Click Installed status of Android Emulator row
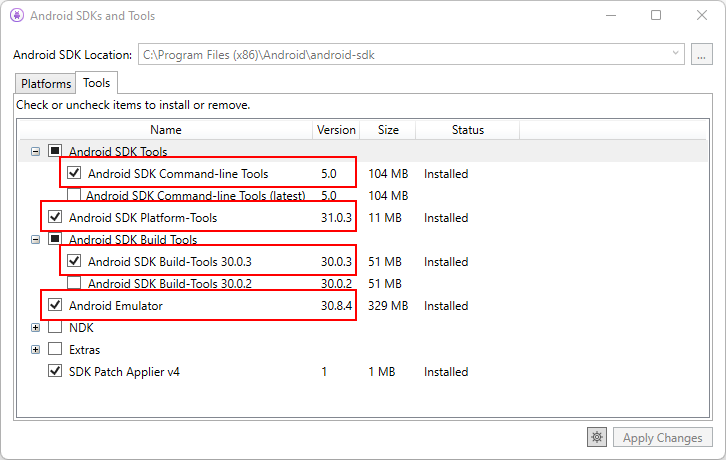The height and width of the screenshot is (460, 726). tap(446, 306)
